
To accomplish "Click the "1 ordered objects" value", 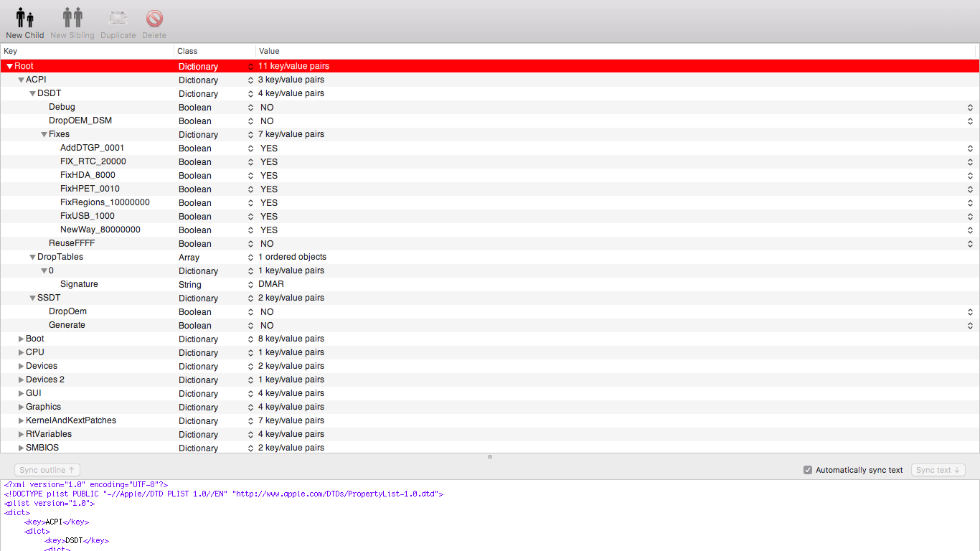I will pos(292,257).
